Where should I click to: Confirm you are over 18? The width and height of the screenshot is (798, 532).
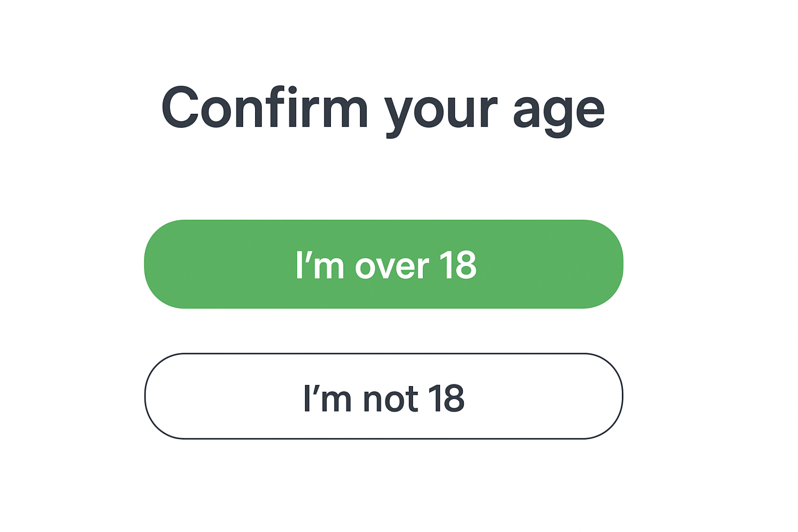tap(383, 264)
